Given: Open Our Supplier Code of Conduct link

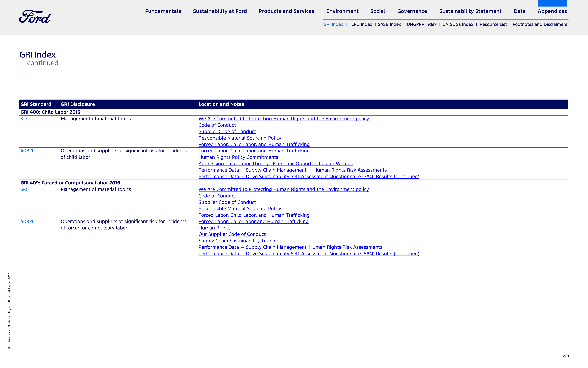Looking at the screenshot, I should pyautogui.click(x=232, y=234).
